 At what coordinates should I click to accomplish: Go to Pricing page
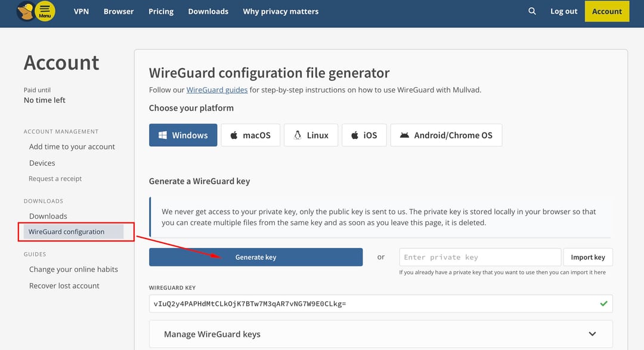[161, 11]
